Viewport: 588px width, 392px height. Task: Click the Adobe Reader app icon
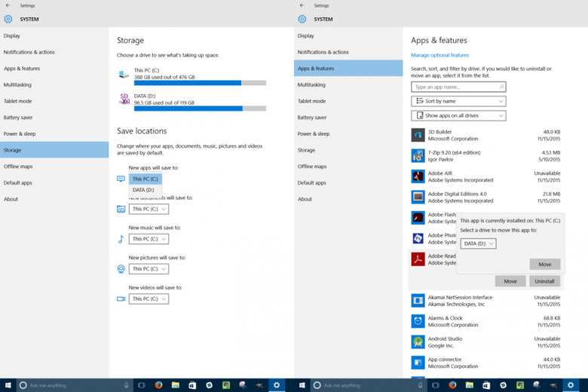418,259
